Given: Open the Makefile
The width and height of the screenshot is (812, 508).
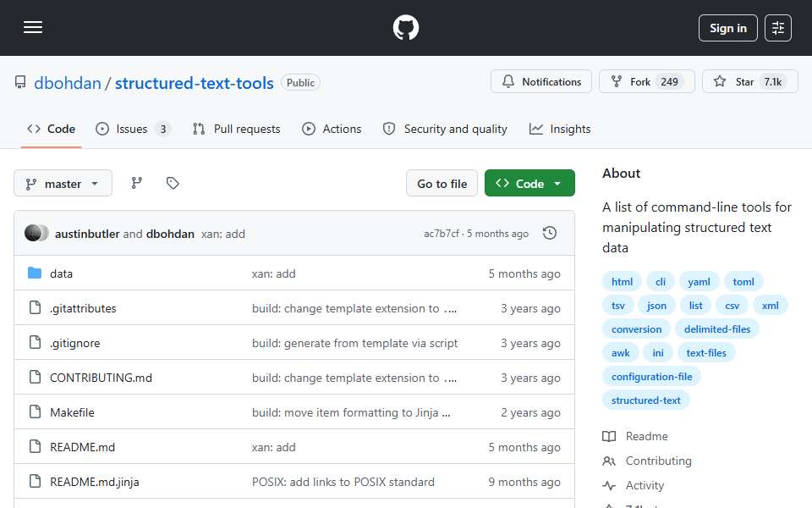Looking at the screenshot, I should coord(72,412).
